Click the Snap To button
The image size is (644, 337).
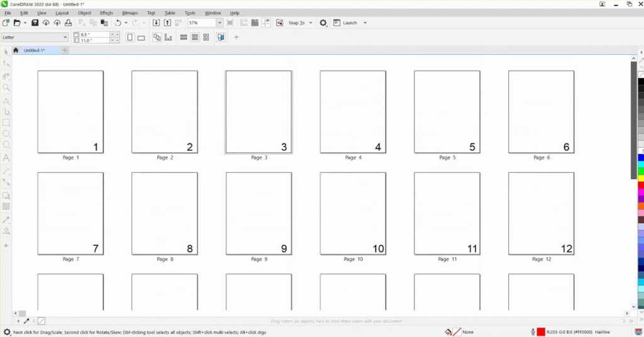[297, 23]
